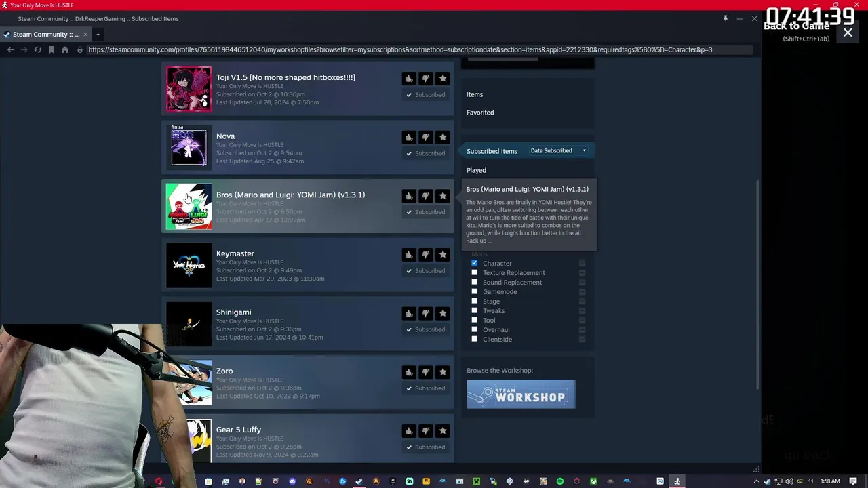Give Nova a thumbs down
The image size is (868, 488).
click(x=426, y=137)
